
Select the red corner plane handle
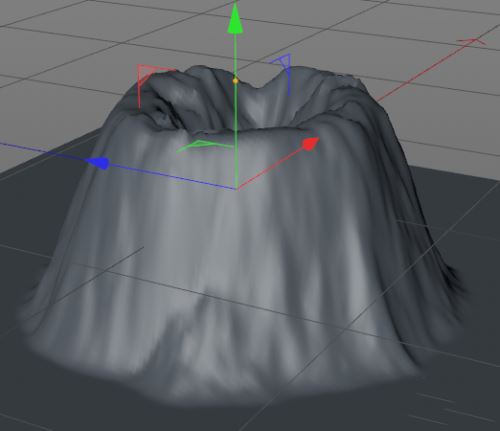[x=147, y=79]
